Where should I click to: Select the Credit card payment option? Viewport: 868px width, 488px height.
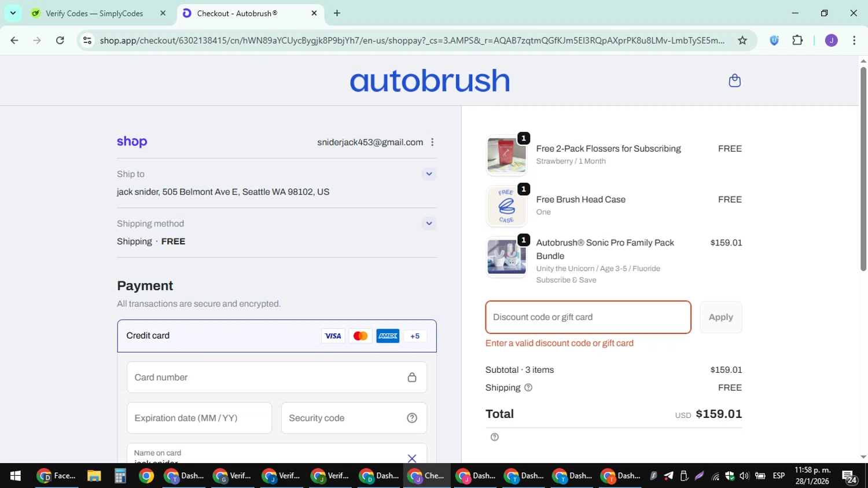[277, 336]
